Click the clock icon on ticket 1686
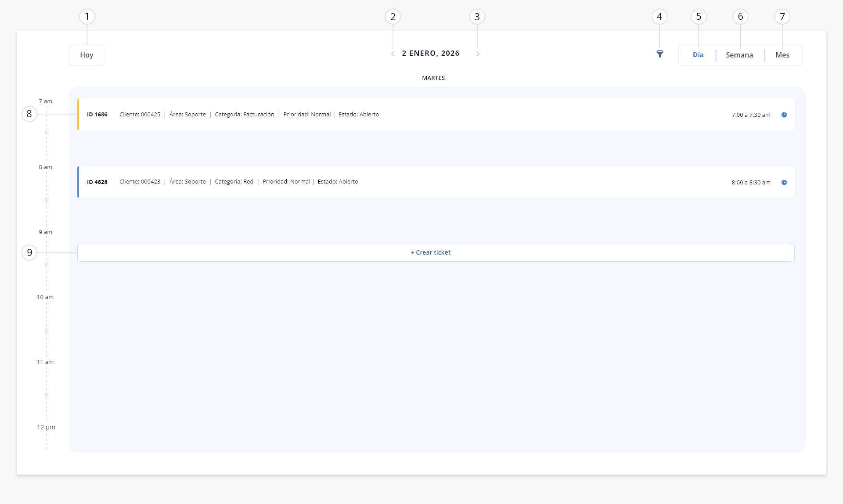The height and width of the screenshot is (504, 843). [784, 115]
